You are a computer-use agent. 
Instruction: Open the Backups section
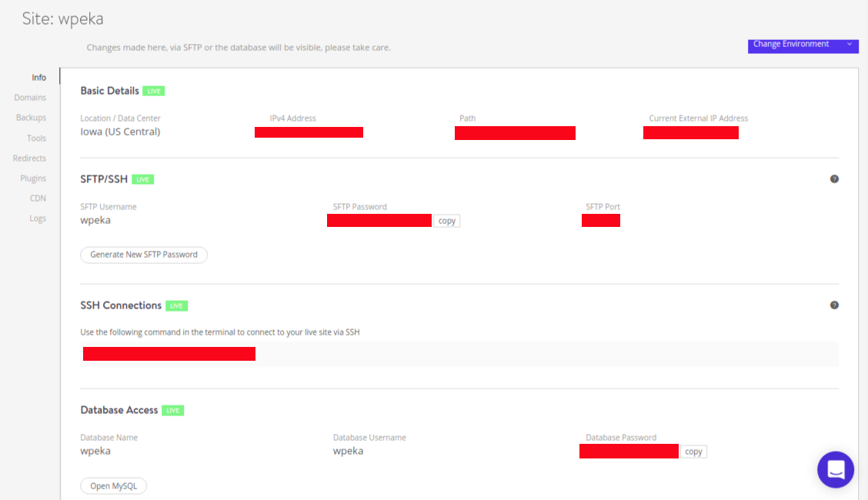coord(31,117)
